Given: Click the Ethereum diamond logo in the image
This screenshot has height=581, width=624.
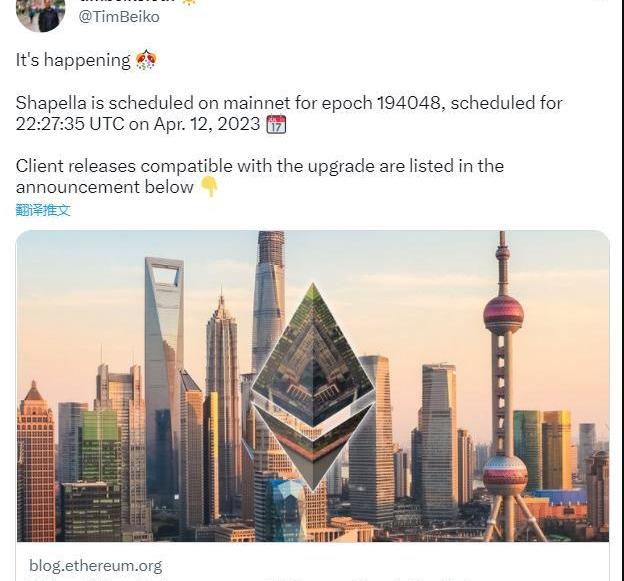Looking at the screenshot, I should [313, 387].
